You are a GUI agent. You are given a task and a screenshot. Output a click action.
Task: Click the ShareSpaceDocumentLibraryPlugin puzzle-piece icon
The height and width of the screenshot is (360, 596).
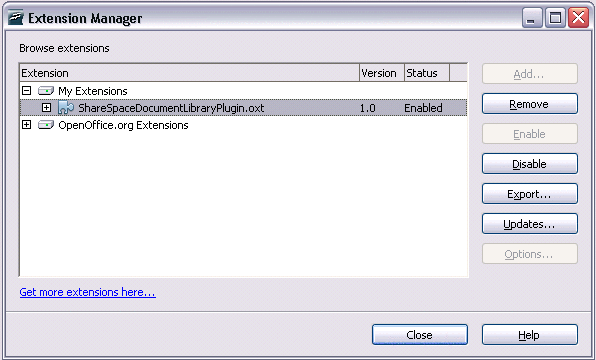pos(66,108)
